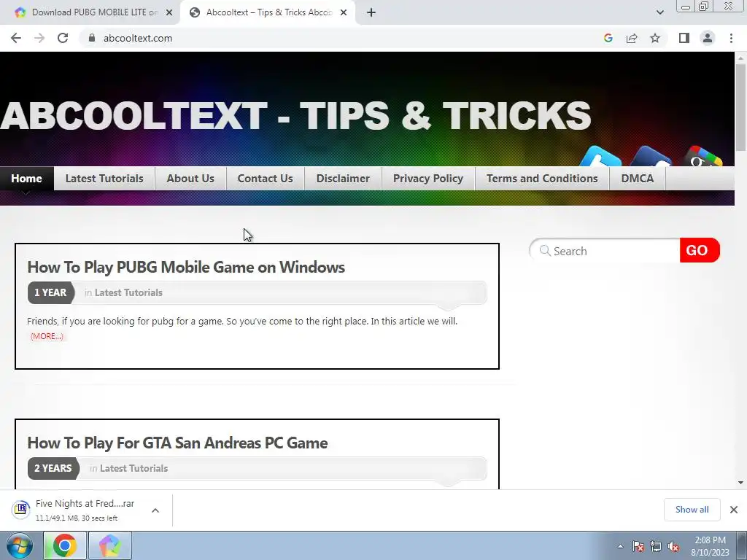The width and height of the screenshot is (747, 560).
Task: Go back with the browser back arrow
Action: (x=16, y=38)
